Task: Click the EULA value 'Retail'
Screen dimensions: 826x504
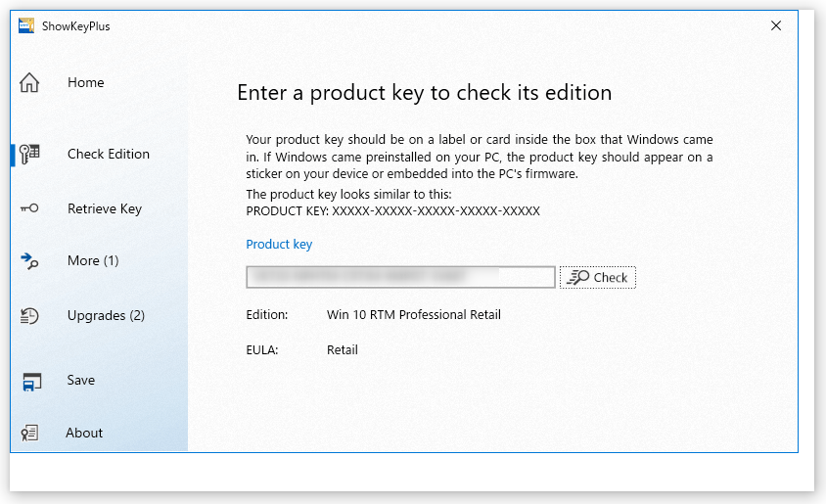Action: [x=342, y=350]
